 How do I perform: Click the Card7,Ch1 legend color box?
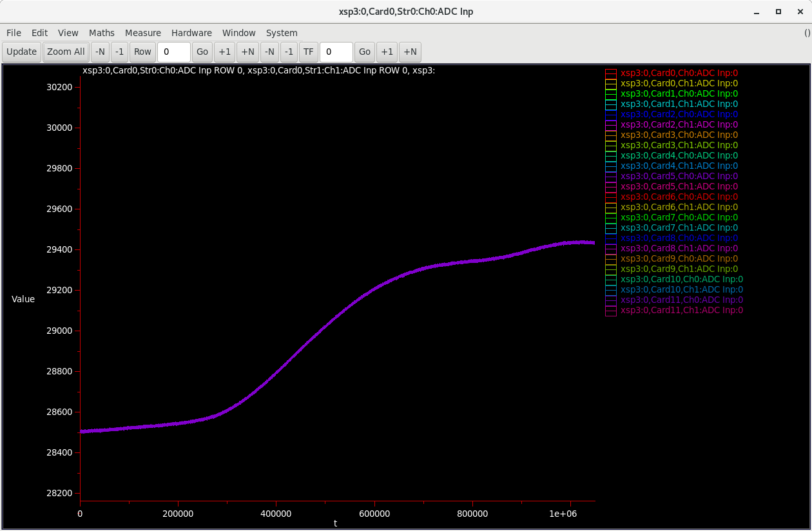[x=611, y=228]
